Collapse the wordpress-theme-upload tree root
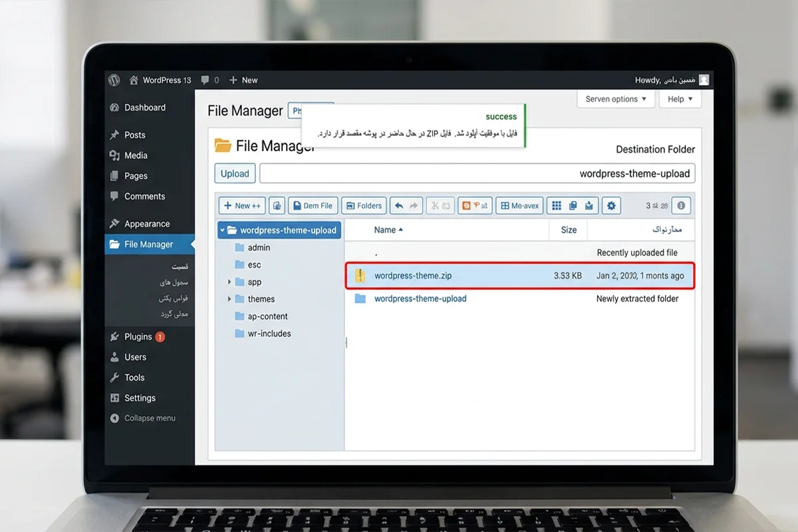The height and width of the screenshot is (532, 798). point(221,230)
